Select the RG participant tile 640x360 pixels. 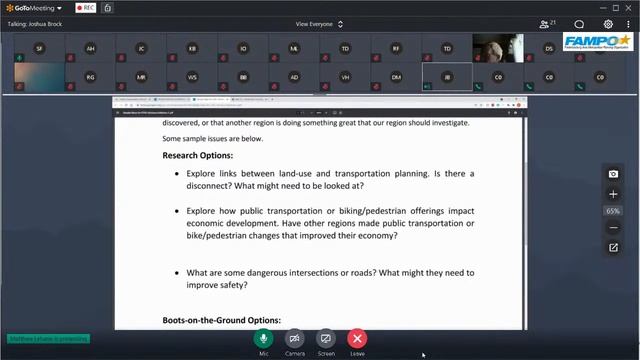(90, 77)
